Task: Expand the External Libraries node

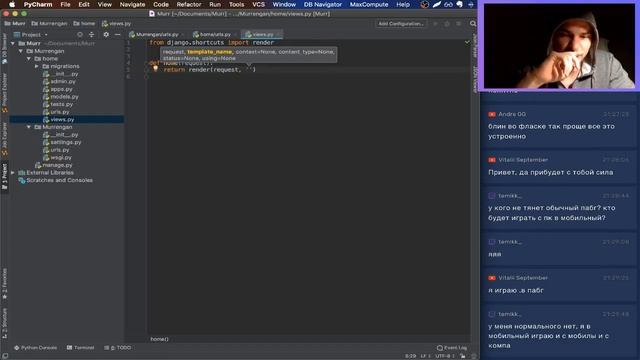Action: pyautogui.click(x=13, y=173)
